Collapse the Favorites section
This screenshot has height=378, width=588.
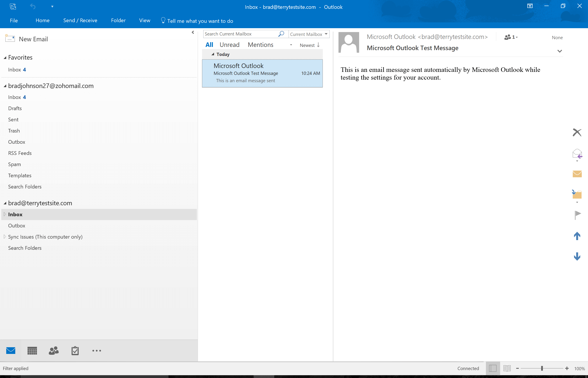(x=5, y=58)
